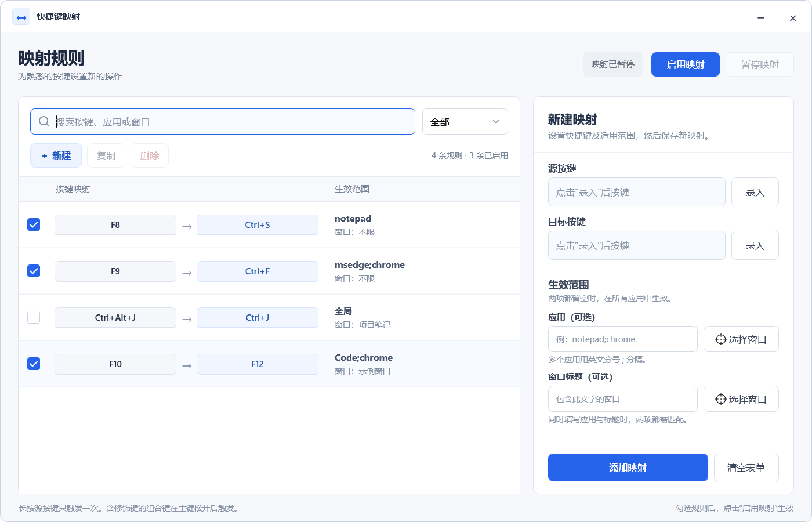This screenshot has height=522, width=812.
Task: Click 清空表单 button
Action: pyautogui.click(x=746, y=467)
